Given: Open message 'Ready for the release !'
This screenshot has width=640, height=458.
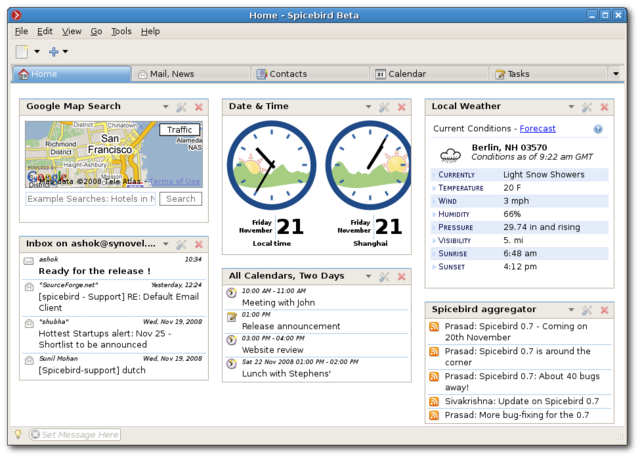Looking at the screenshot, I should (95, 271).
